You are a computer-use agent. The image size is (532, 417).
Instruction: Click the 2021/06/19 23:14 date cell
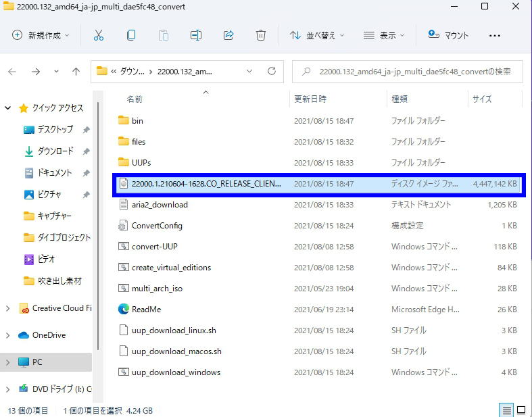pos(324,310)
